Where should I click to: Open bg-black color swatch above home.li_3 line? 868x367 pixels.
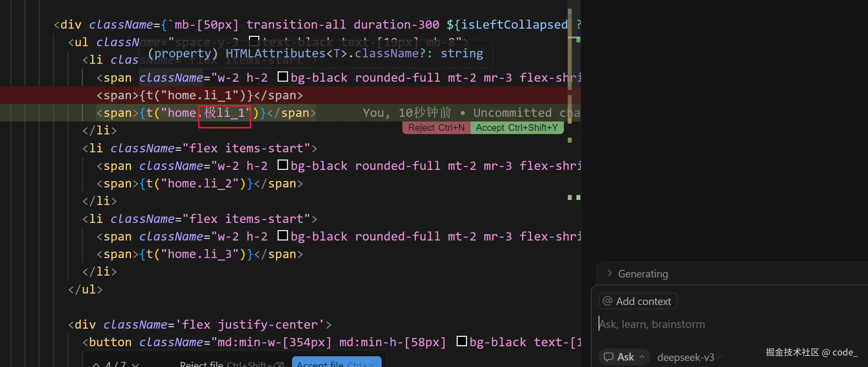coord(283,235)
